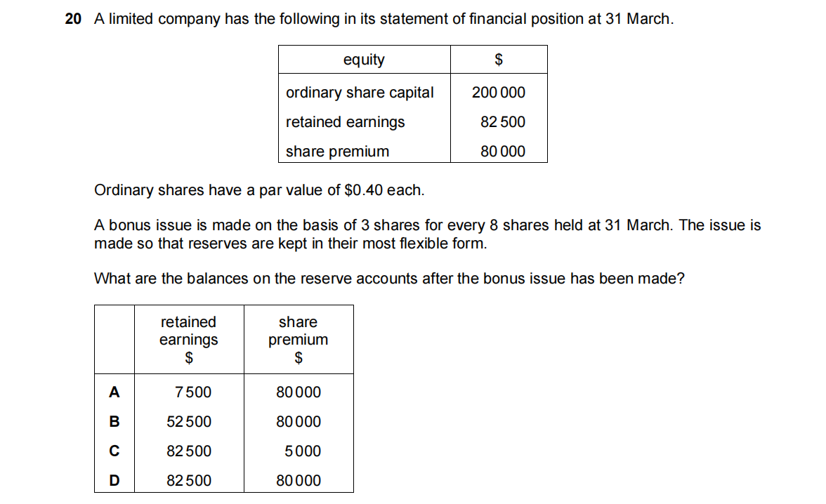
Task: Click the 'What are the balances' question line
Action: (389, 279)
